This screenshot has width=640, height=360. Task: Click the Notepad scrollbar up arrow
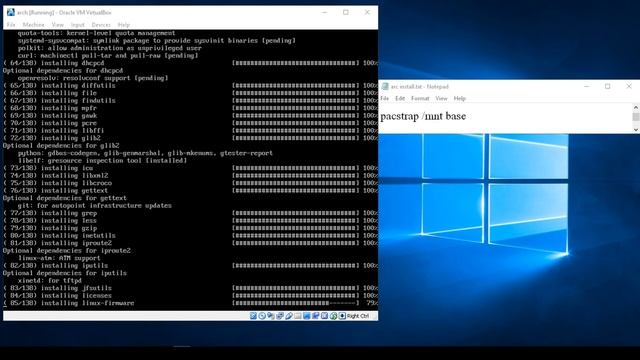point(636,107)
